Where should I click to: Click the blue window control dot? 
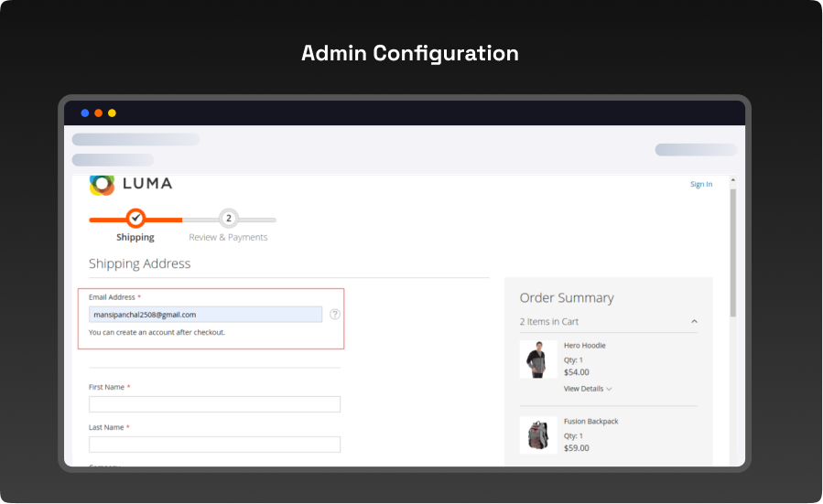pyautogui.click(x=85, y=113)
